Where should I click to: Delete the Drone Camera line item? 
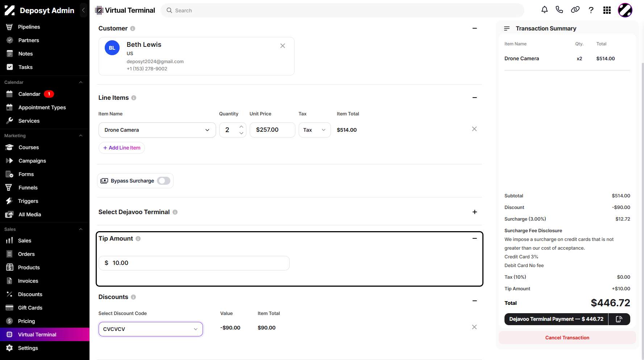(474, 129)
